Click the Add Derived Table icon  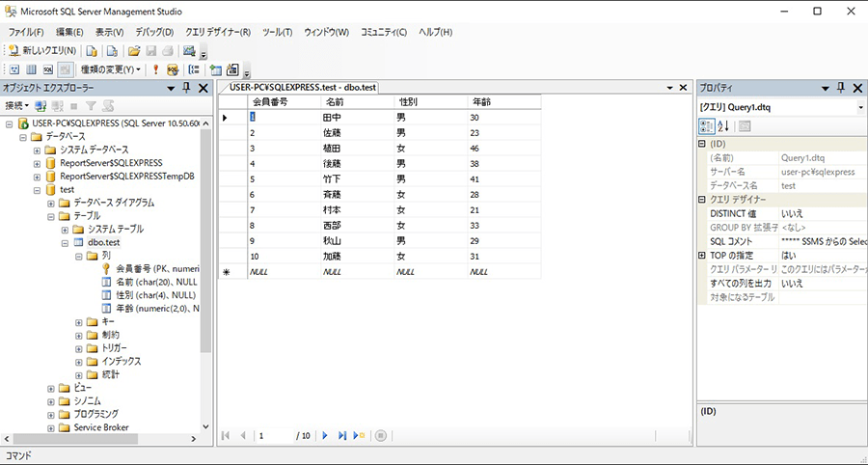click(x=231, y=69)
